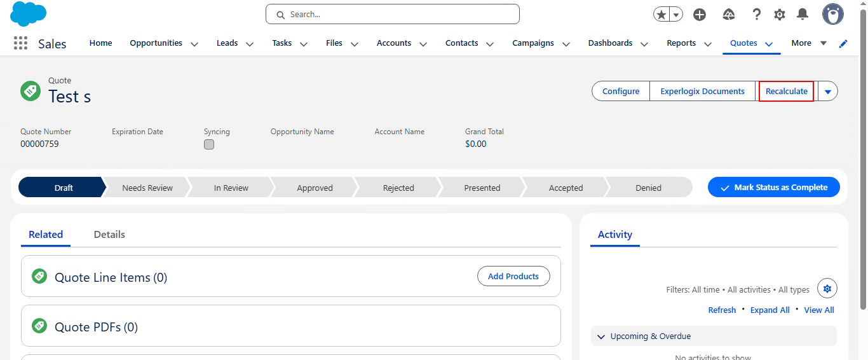This screenshot has height=360, width=868.
Task: Click Mark Status as Complete
Action: pyautogui.click(x=774, y=188)
